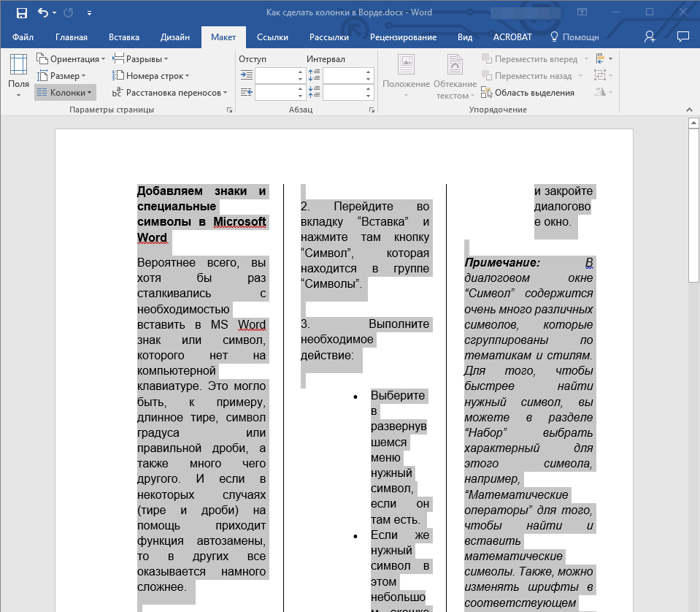Click the vertical scrollbar up arrow
This screenshot has width=700, height=612.
click(x=693, y=123)
